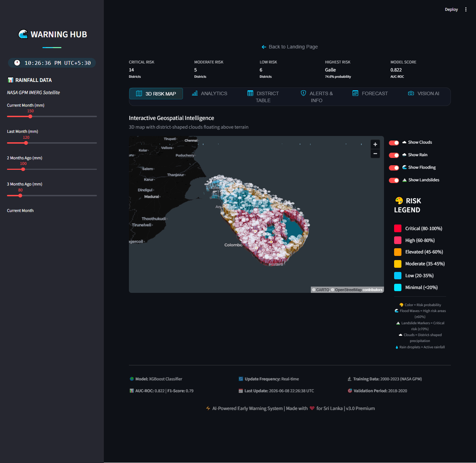Select the 3D RISK MAP tab
Image resolution: width=476 pixels, height=463 pixels.
(156, 93)
